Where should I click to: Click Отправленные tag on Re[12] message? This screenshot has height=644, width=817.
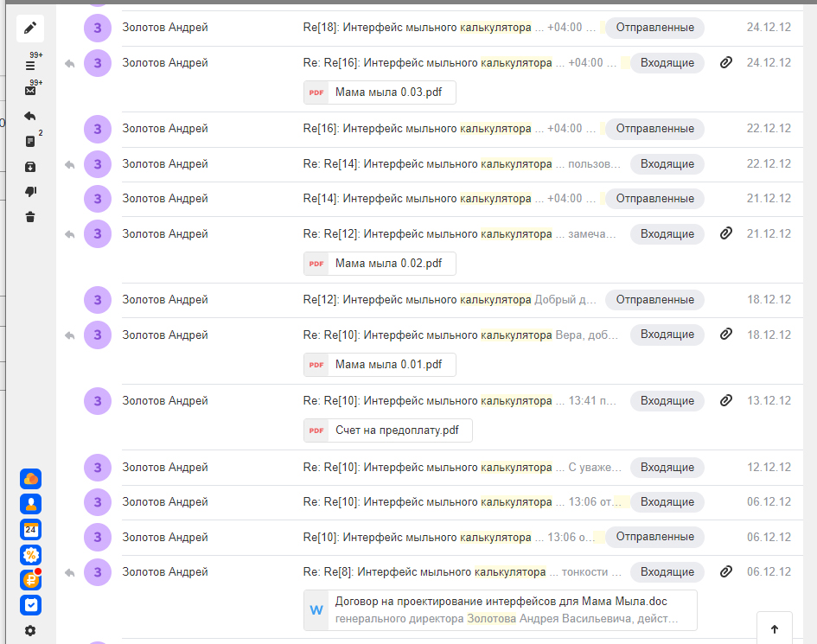(655, 300)
